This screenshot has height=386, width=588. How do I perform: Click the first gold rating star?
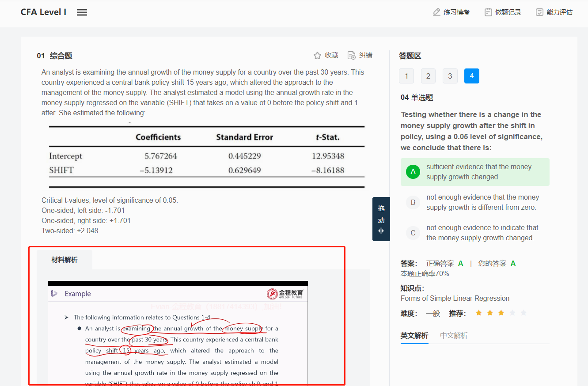[478, 313]
